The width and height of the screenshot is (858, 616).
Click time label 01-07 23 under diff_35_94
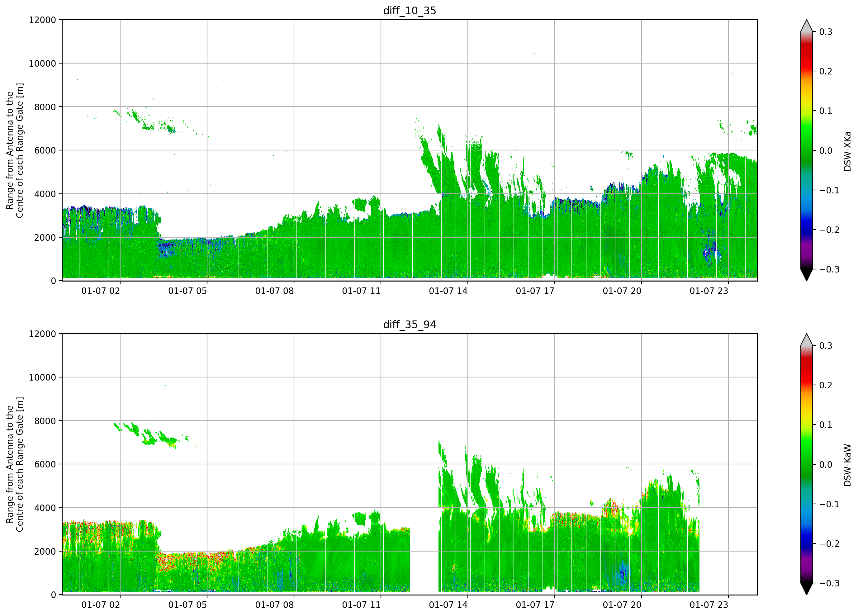pyautogui.click(x=709, y=605)
